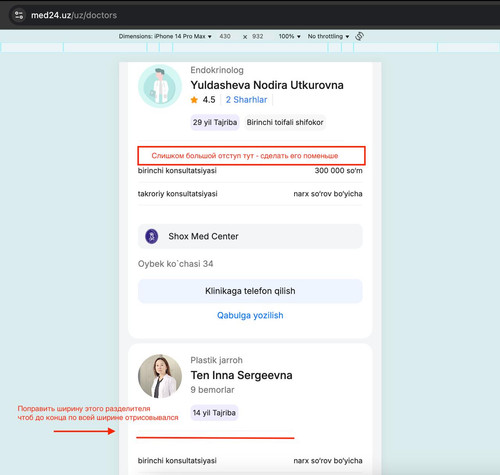This screenshot has width=500, height=475.
Task: Click the viewport width field 430
Action: 225,36
